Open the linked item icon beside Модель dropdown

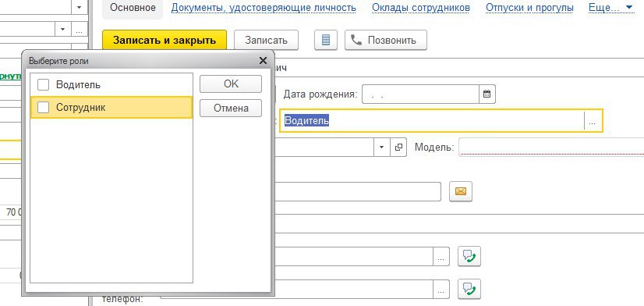tap(398, 148)
